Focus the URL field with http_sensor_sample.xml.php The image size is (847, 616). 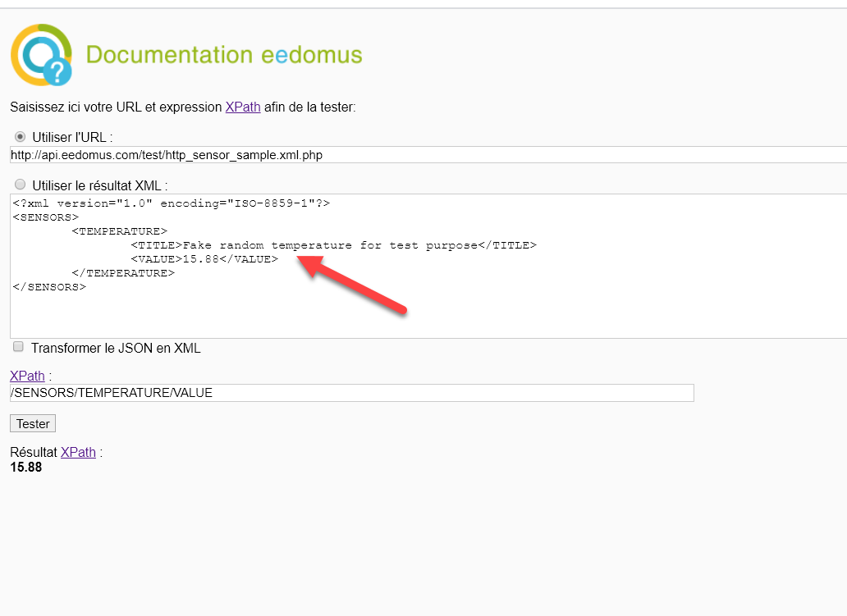tap(428, 155)
